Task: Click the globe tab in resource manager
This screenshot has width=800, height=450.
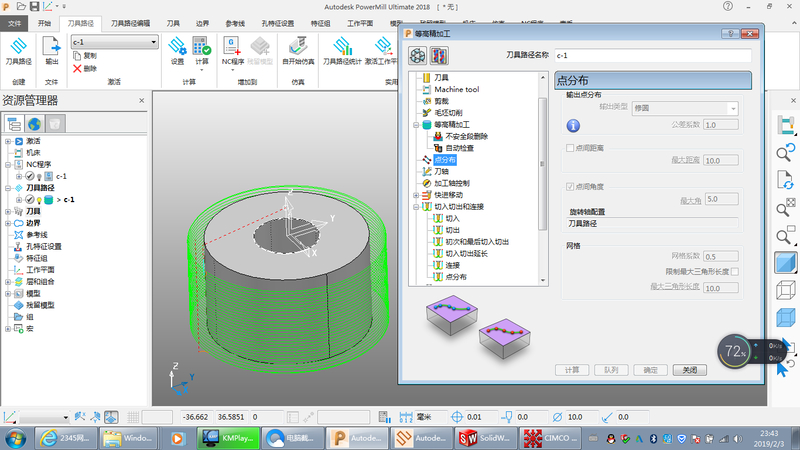Action: coord(35,124)
